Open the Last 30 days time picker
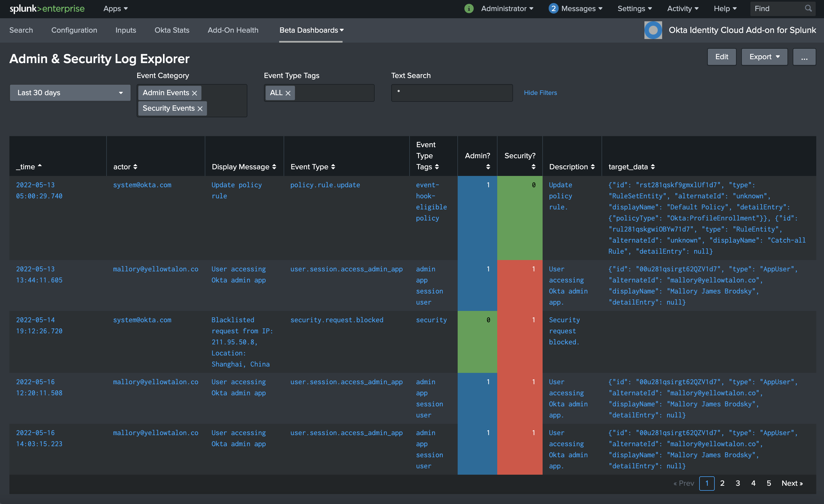Viewport: 824px width, 504px height. 70,93
